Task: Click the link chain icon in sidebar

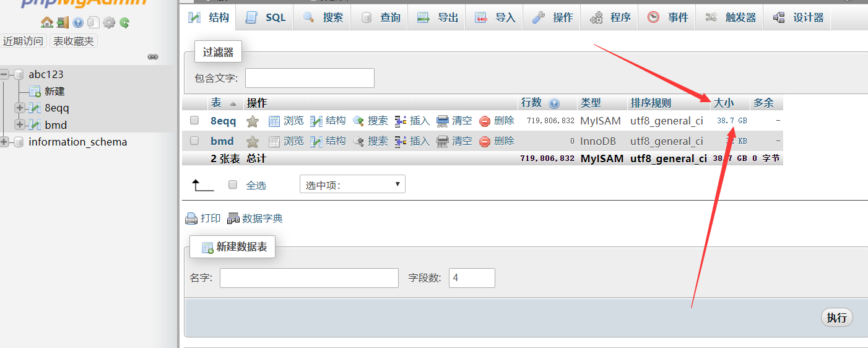Action: click(153, 57)
